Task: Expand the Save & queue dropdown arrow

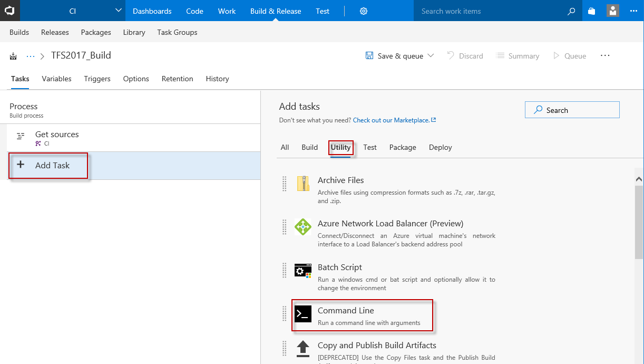Action: [x=431, y=56]
